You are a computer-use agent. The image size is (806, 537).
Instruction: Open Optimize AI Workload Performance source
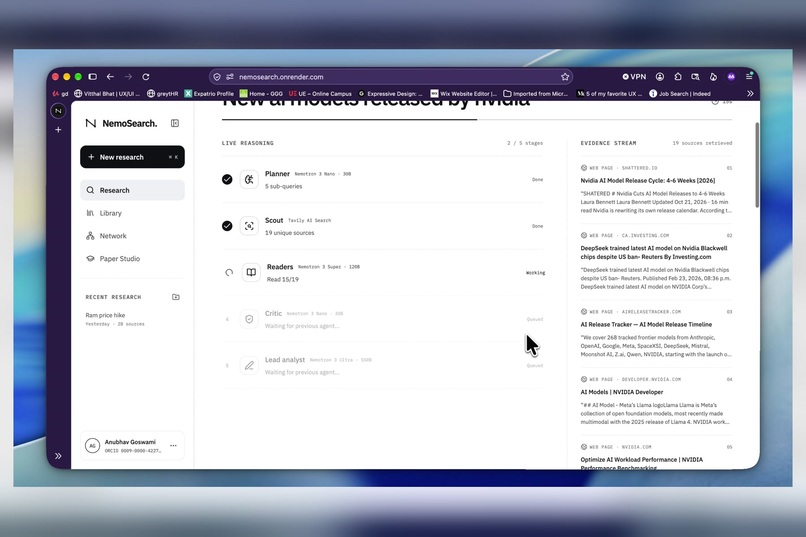642,464
